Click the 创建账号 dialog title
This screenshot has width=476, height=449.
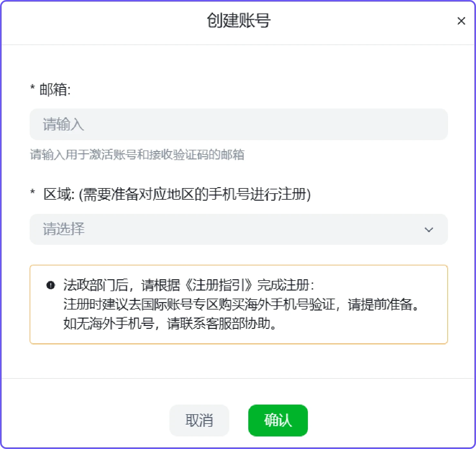(239, 21)
